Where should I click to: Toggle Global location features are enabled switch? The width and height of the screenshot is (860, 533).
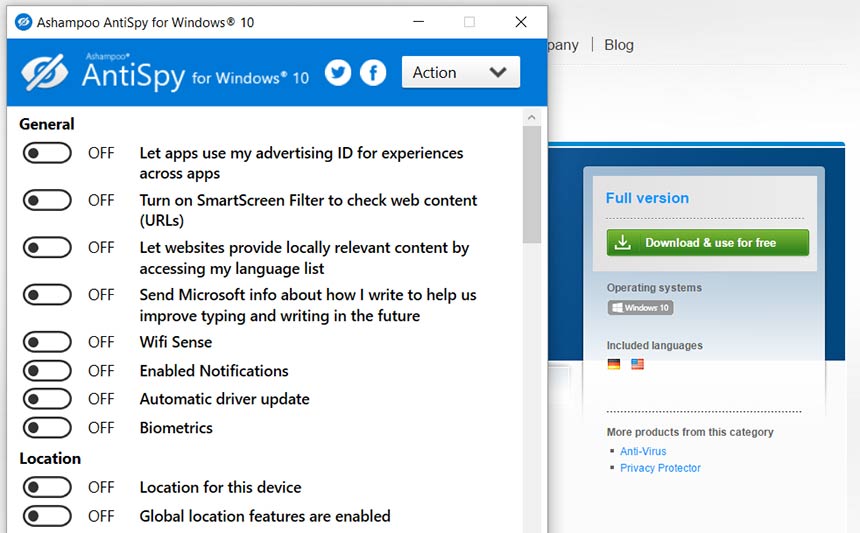[47, 516]
